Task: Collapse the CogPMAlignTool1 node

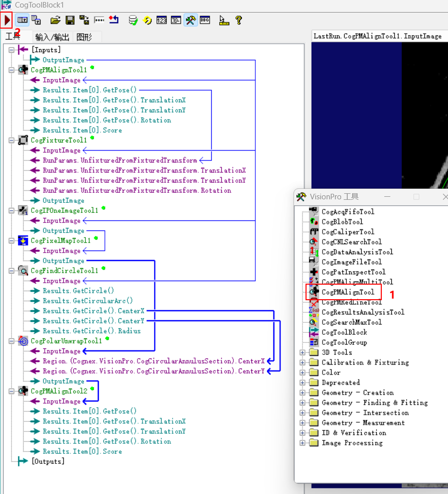Action: pyautogui.click(x=12, y=70)
